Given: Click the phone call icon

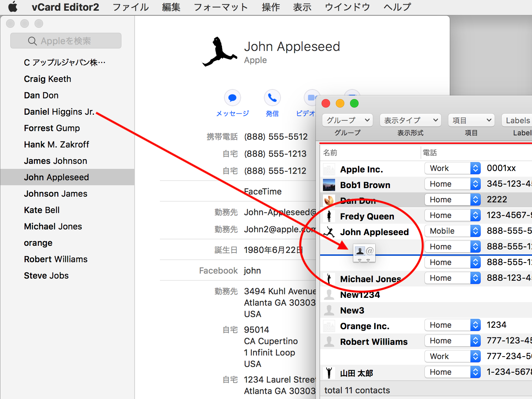Looking at the screenshot, I should click(272, 98).
